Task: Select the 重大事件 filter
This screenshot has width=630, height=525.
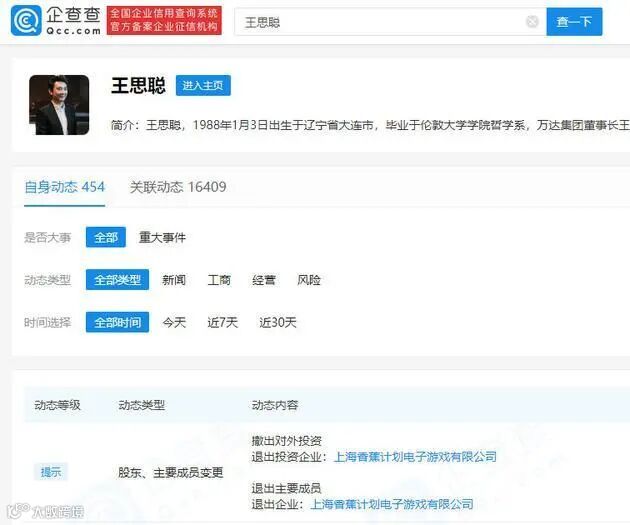Action: (162, 237)
